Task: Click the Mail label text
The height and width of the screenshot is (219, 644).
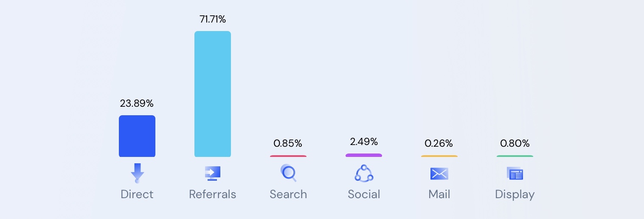Action: [x=439, y=194]
